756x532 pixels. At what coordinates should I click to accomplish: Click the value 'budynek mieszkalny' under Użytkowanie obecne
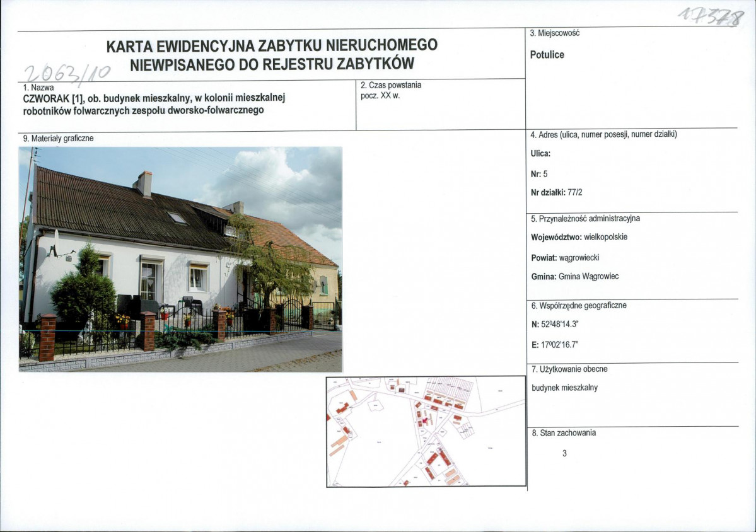click(564, 388)
